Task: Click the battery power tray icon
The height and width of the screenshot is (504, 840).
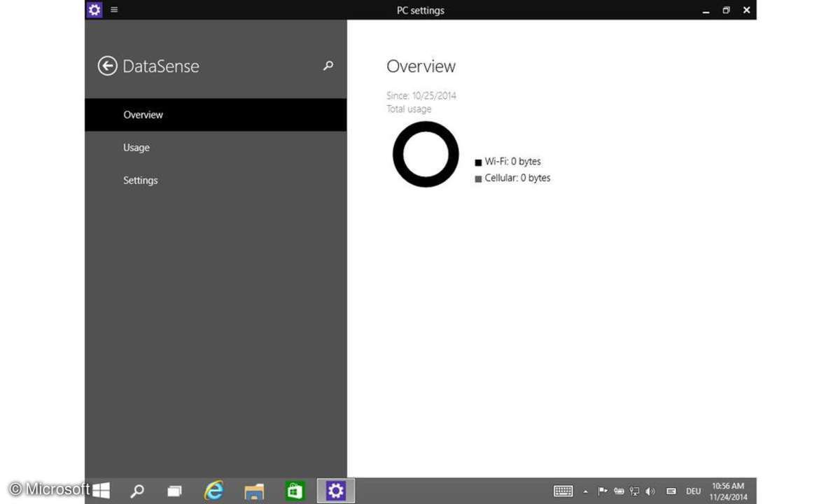Action: tap(619, 491)
